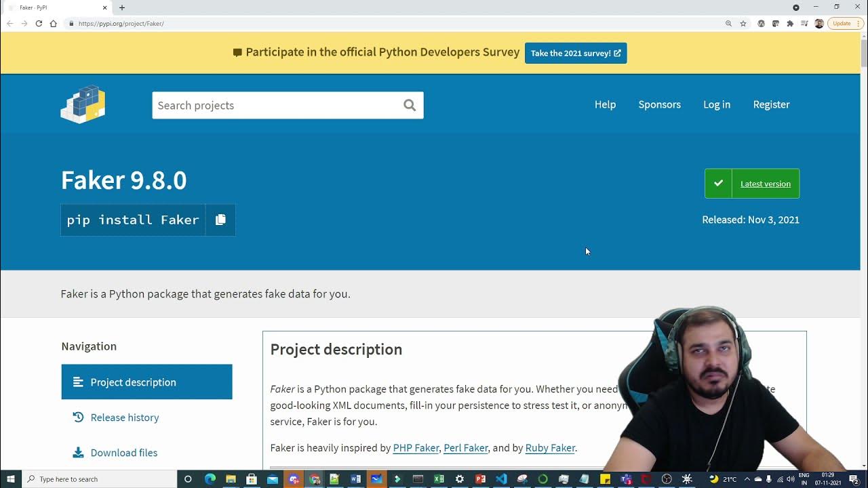Open Sticky Notes from taskbar
This screenshot has width=868, height=488.
click(x=605, y=479)
